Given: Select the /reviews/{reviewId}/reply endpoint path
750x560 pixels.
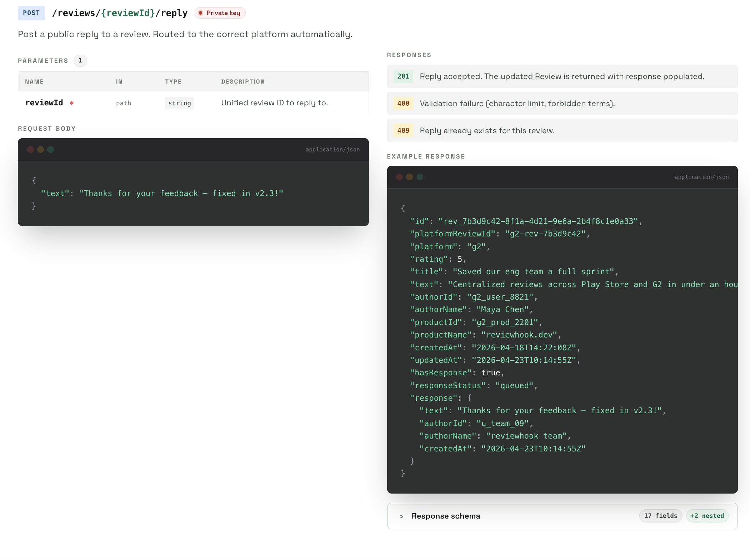Looking at the screenshot, I should [120, 13].
